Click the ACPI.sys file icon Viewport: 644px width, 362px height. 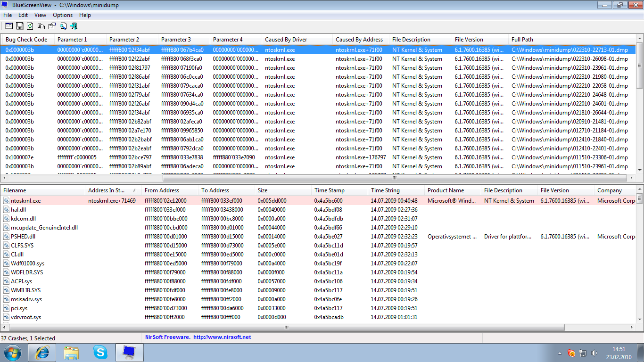pyautogui.click(x=7, y=281)
